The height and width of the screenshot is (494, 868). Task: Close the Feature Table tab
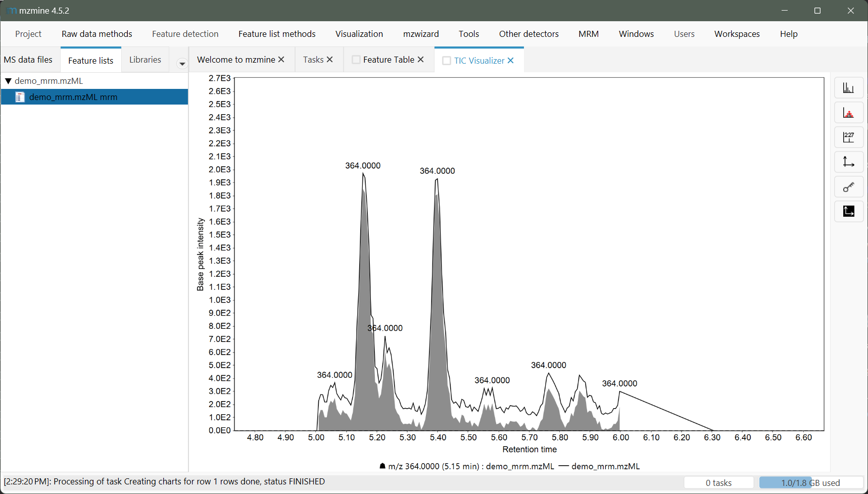[x=421, y=60]
